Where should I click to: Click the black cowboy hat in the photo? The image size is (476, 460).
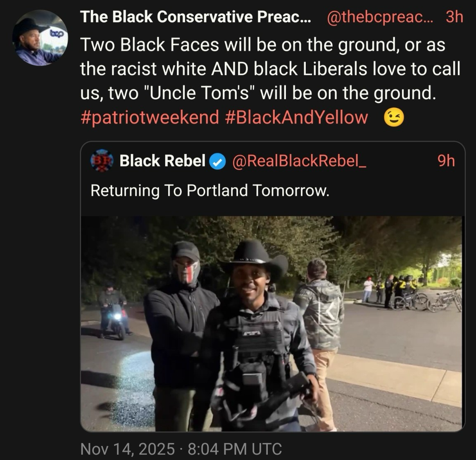point(254,254)
